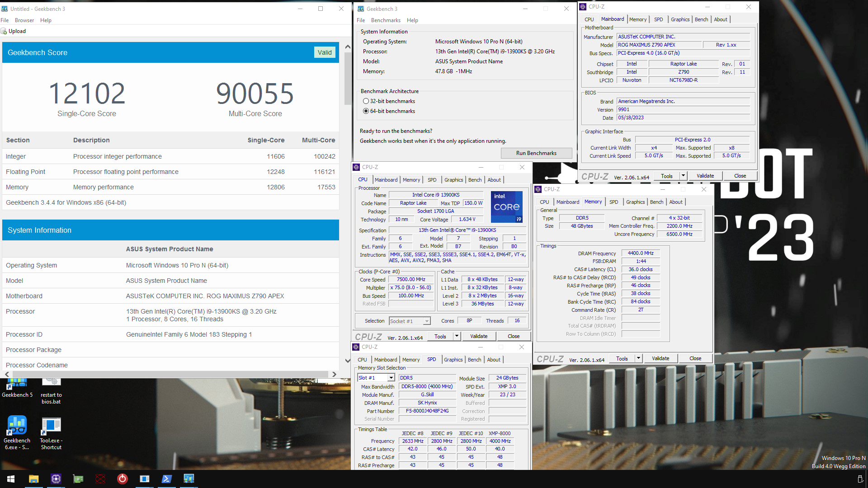
Task: Click BIOS Version 9901 field
Action: pos(683,109)
